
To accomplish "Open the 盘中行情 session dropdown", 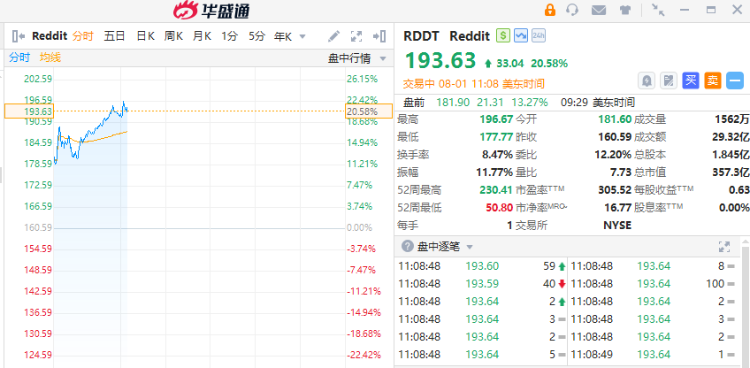I will [357, 58].
